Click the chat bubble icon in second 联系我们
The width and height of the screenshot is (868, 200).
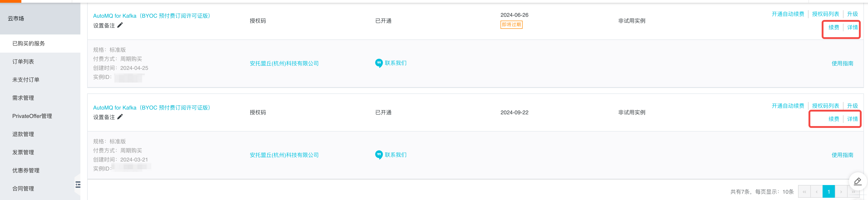(x=379, y=155)
